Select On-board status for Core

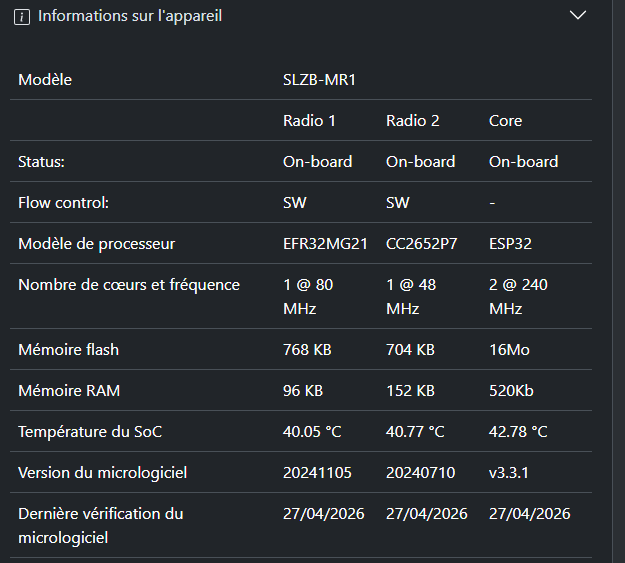(524, 161)
